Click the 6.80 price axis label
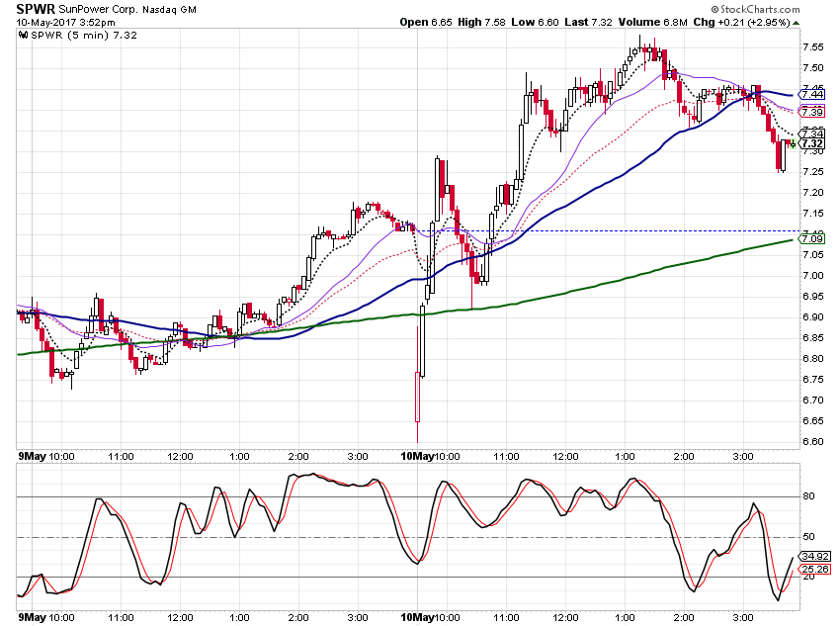 (812, 359)
